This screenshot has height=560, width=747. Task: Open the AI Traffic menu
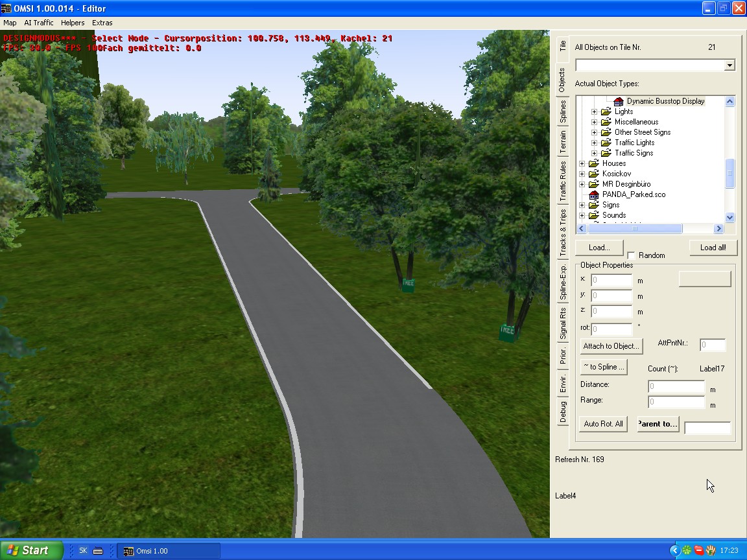click(x=39, y=23)
